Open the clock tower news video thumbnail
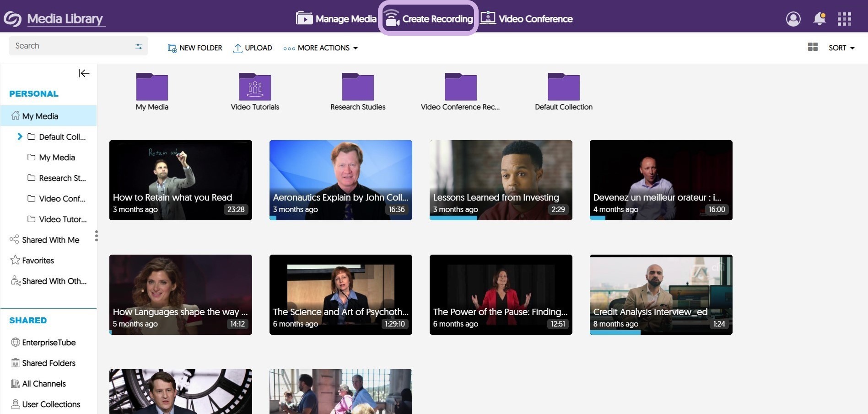Image resolution: width=868 pixels, height=414 pixels. 181,392
